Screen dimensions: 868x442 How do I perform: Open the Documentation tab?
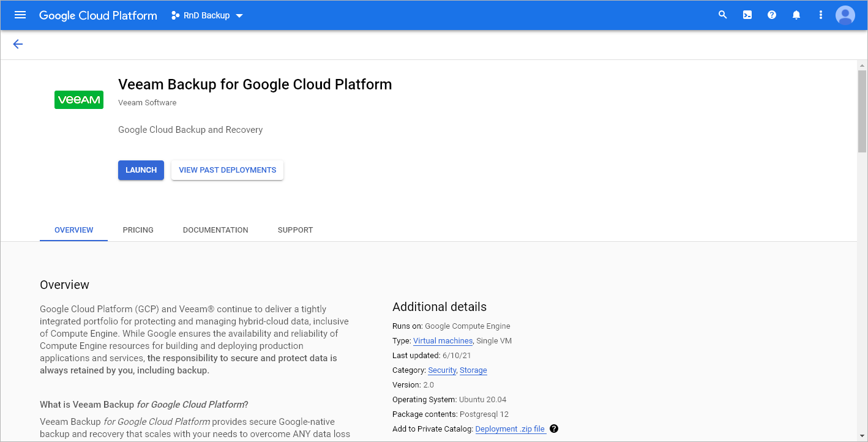[215, 230]
